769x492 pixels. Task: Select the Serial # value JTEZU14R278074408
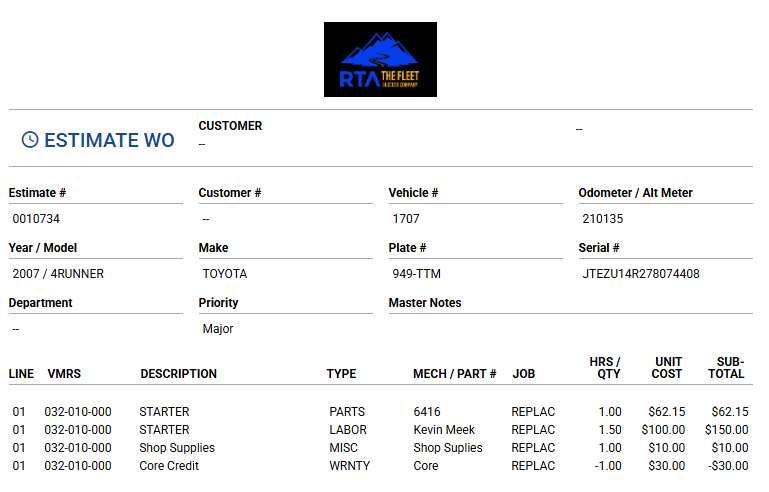coord(640,273)
